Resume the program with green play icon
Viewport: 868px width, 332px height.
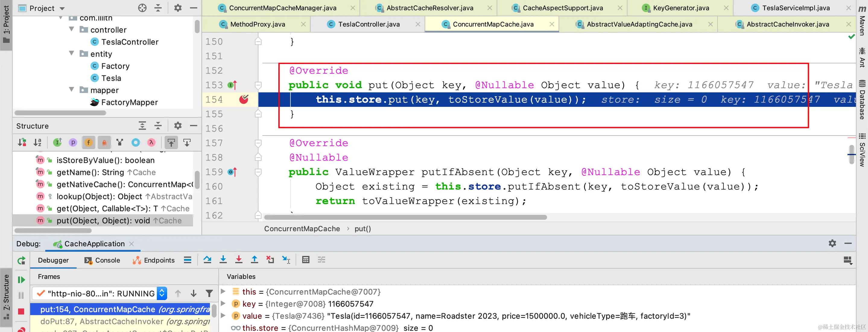[21, 279]
